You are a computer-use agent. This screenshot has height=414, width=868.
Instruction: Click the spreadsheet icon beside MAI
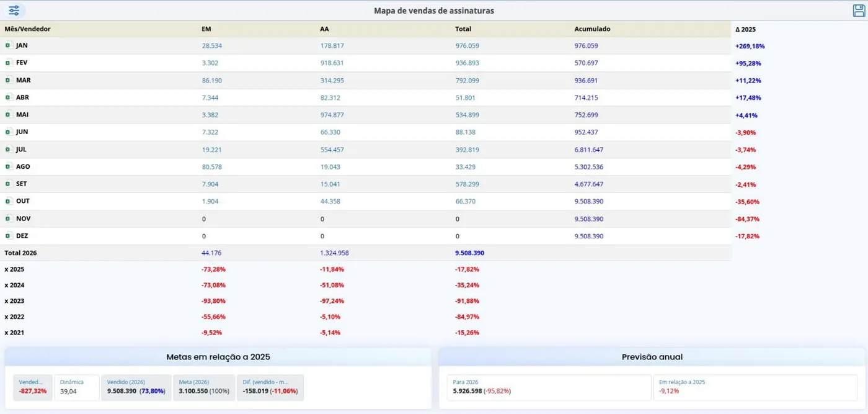pos(8,115)
